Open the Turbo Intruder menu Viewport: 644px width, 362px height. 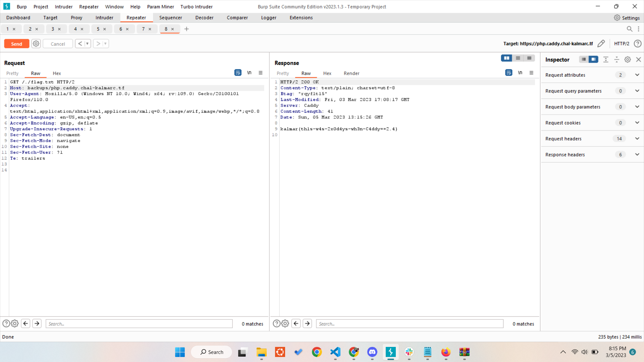coord(197,7)
